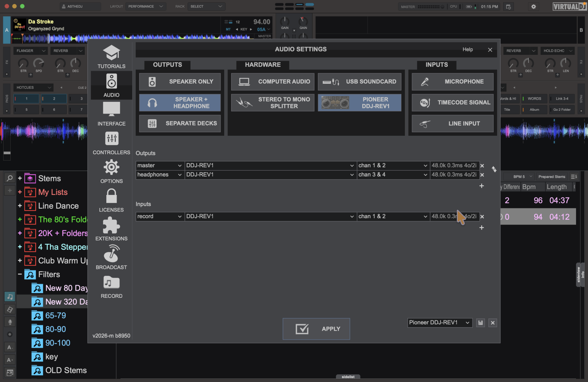Enable the Microphone input option
Screen dimensions: 588x382
[452, 82]
